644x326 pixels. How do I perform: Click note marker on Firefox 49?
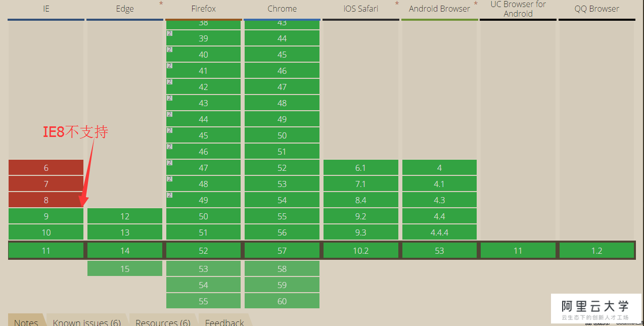pos(169,195)
